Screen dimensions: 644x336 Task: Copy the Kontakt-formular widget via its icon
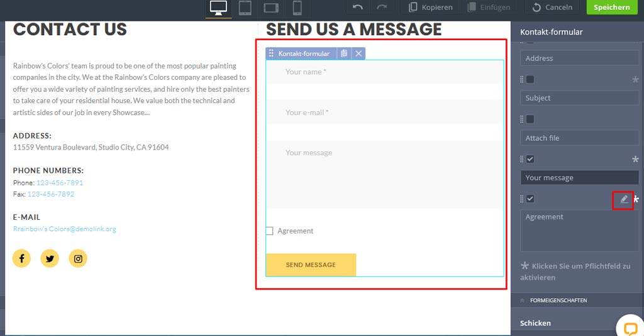point(344,54)
